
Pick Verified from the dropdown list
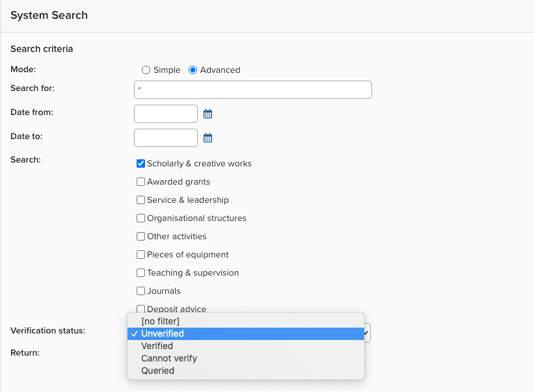(x=157, y=346)
